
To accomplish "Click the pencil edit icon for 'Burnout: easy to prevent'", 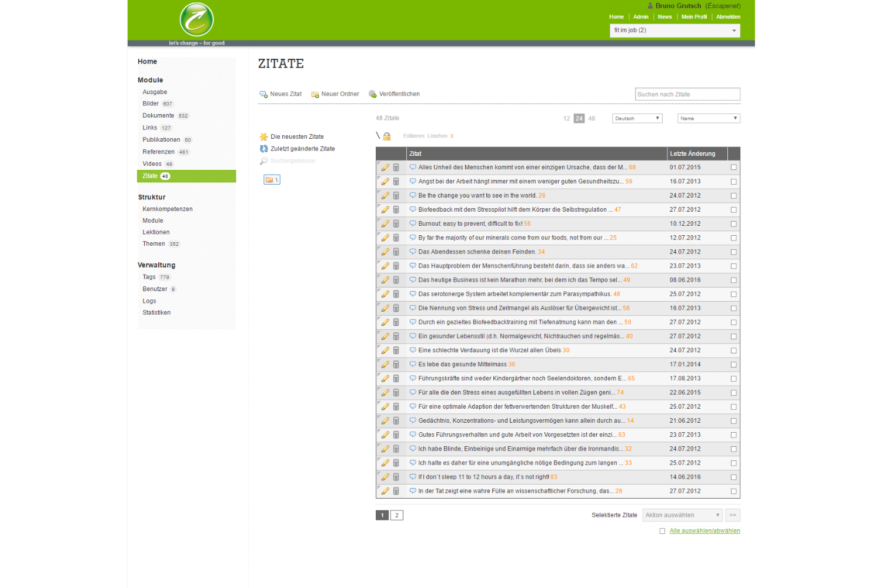I will [x=385, y=224].
